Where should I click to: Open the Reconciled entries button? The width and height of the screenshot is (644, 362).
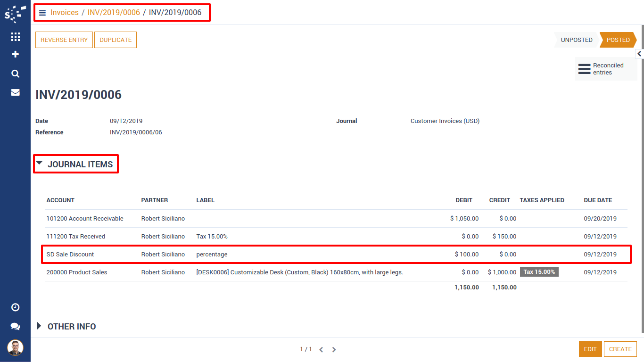(x=605, y=69)
